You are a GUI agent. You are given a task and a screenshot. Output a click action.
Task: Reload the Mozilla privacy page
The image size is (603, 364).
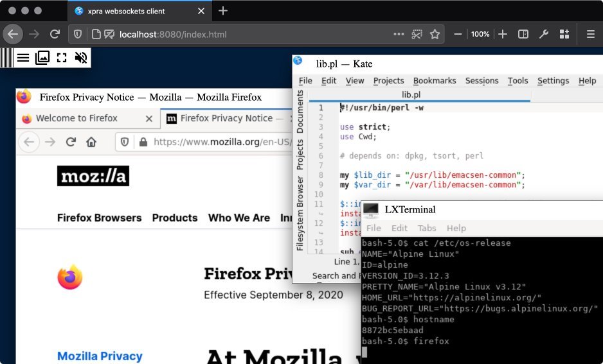[x=71, y=142]
